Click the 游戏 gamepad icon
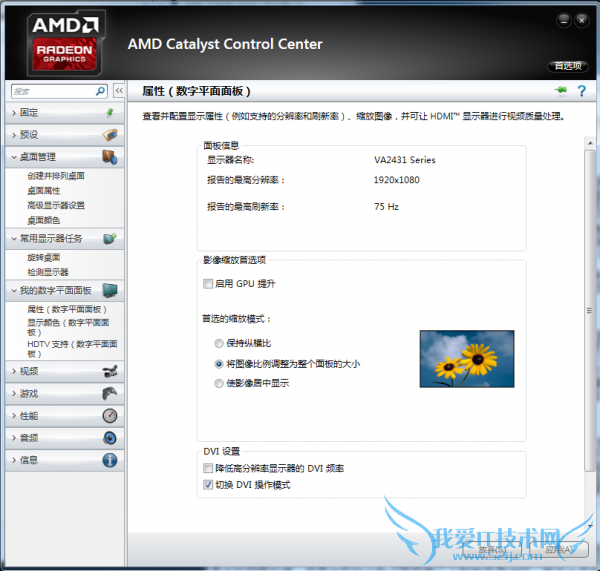 tap(110, 393)
